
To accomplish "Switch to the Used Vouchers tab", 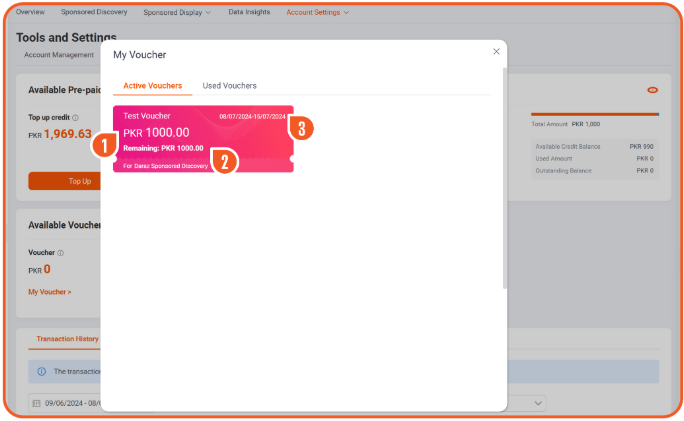I will click(x=229, y=86).
